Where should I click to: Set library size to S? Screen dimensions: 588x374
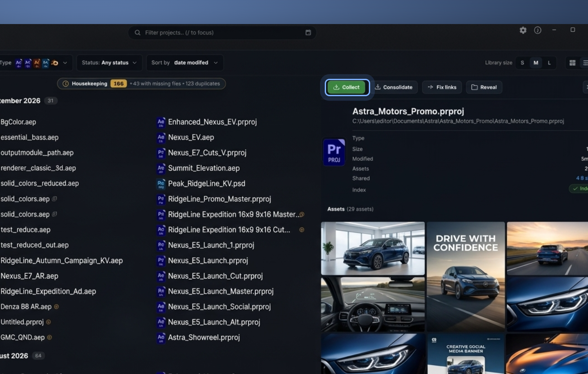pos(522,63)
